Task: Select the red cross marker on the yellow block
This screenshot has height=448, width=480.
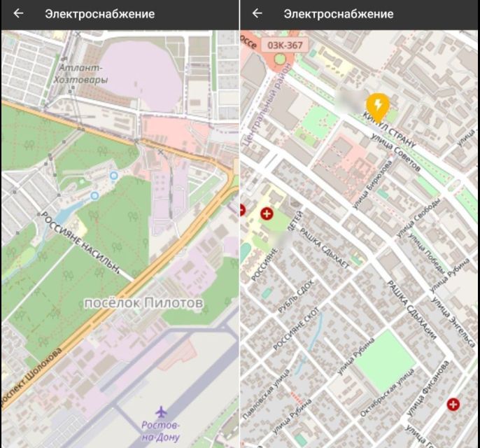Action: click(266, 213)
